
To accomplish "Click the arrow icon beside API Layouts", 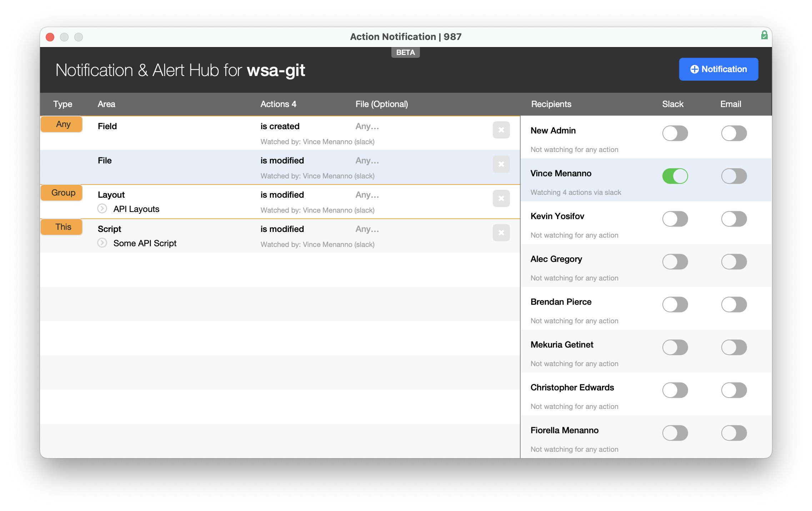I will pos(102,209).
